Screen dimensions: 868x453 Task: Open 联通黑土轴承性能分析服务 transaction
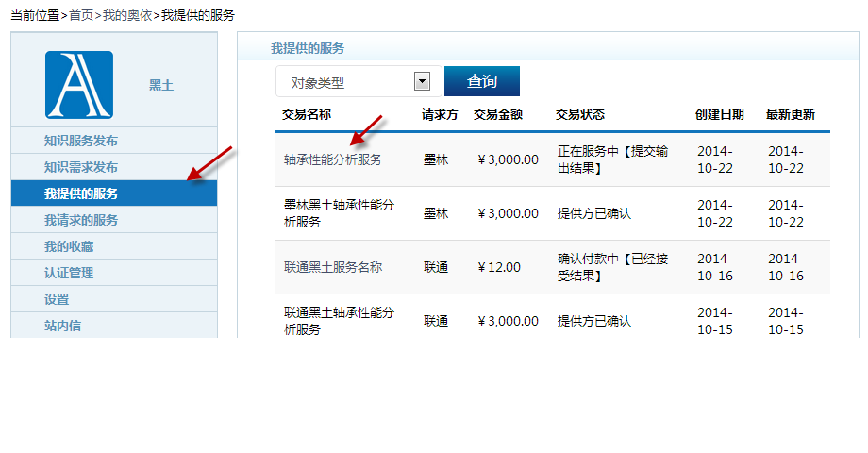(339, 321)
